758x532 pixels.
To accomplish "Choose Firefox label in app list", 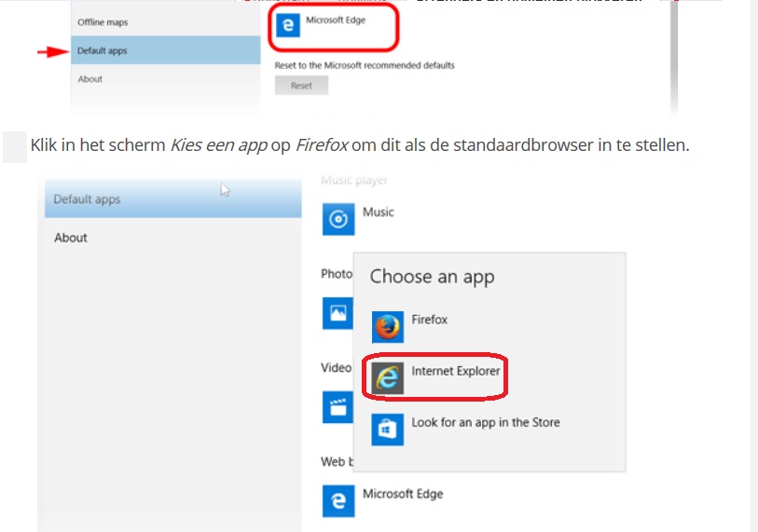I will click(x=429, y=320).
